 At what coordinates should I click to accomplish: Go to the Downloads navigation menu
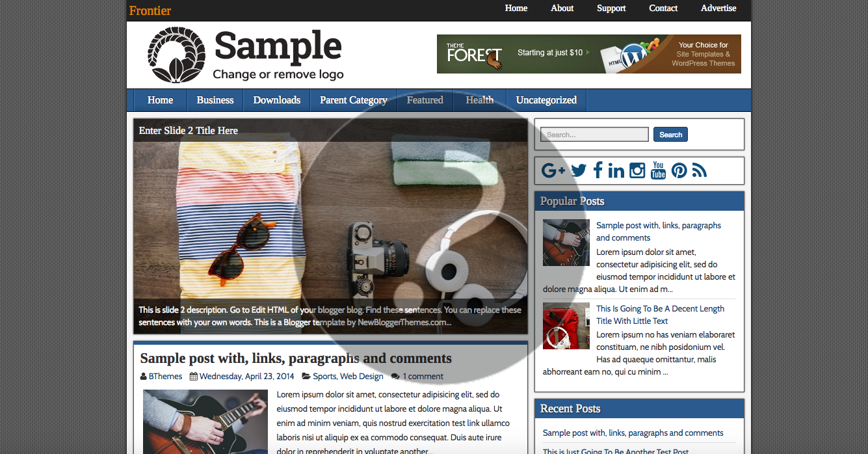(277, 100)
